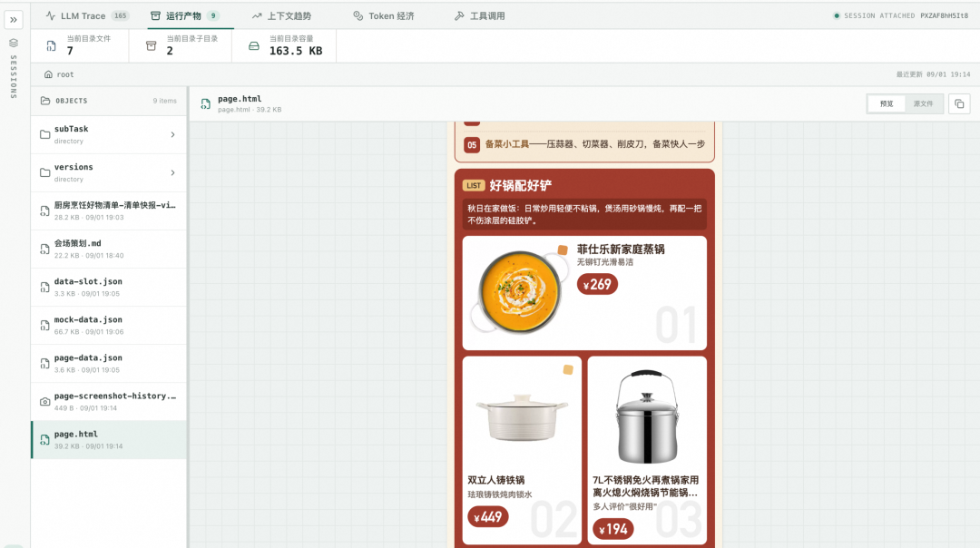Click the folder icon of versions

pos(45,172)
